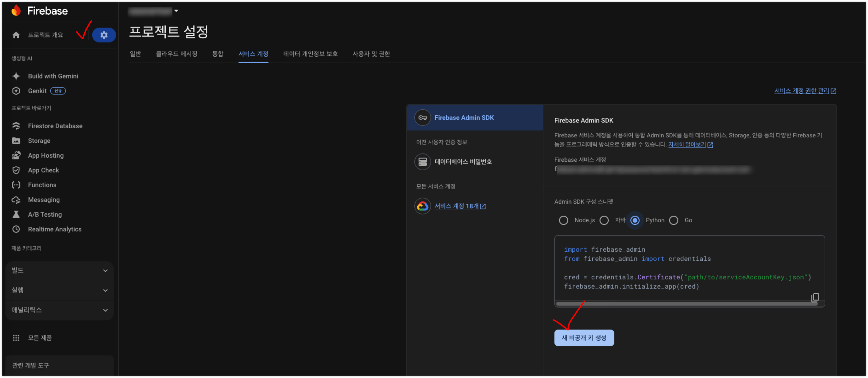Screen dimensions: 868x378
Task: Open project settings gear icon
Action: [104, 35]
